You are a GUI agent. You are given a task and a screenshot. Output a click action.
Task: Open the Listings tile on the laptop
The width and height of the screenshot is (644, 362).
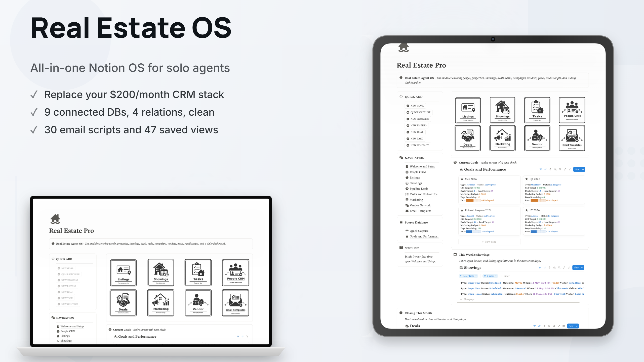click(123, 273)
